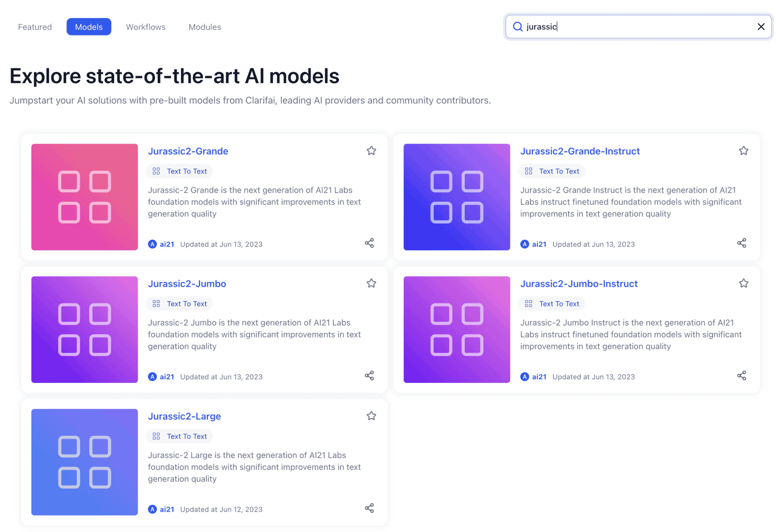Screen dimensions: 776x532
Task: Toggle star on Jurassic2-Jumbo card
Action: coord(371,283)
